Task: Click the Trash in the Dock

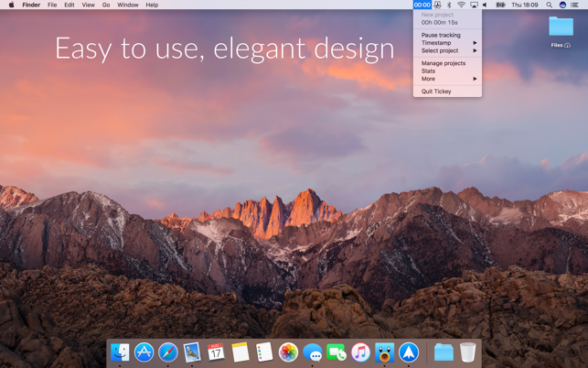Action: click(467, 352)
